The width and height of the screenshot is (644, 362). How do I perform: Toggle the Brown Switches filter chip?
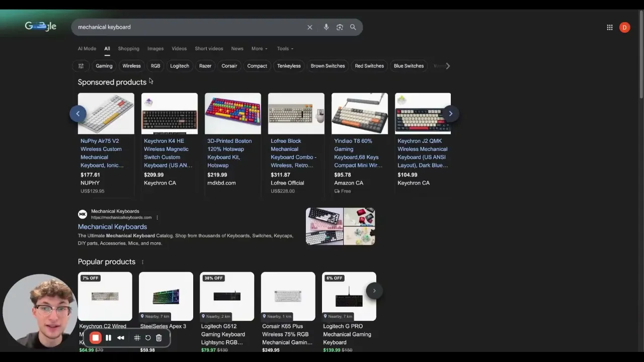pyautogui.click(x=328, y=66)
